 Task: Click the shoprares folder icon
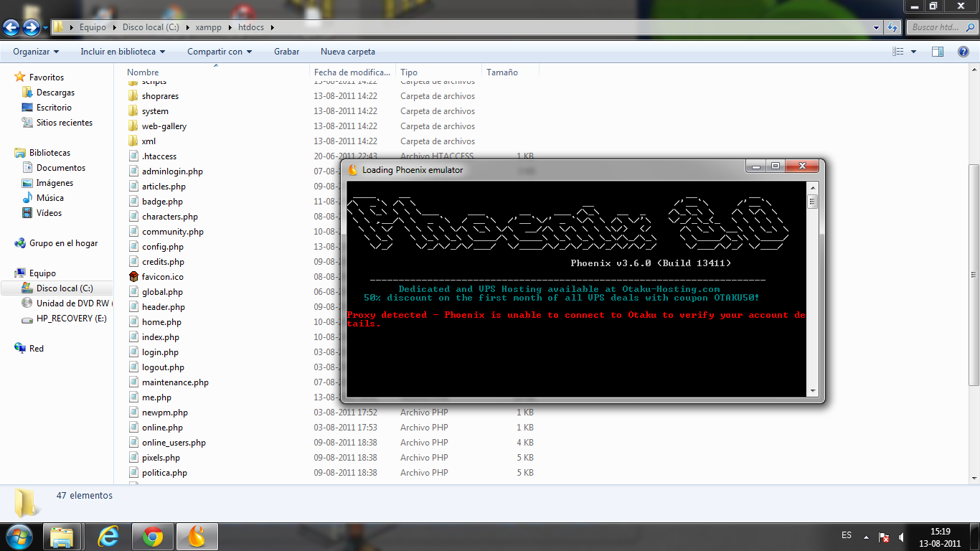pos(133,96)
